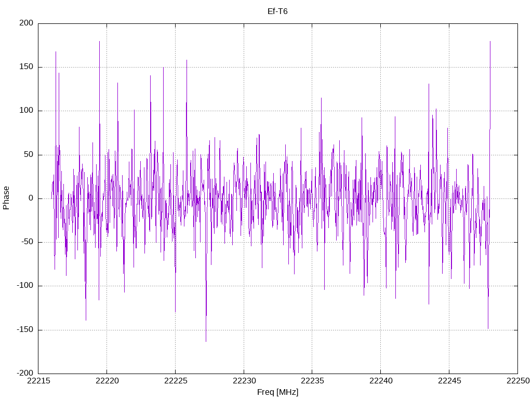This screenshot has height=399, width=532.
Task: Click the plot title Ef-T6
Action: pyautogui.click(x=277, y=11)
